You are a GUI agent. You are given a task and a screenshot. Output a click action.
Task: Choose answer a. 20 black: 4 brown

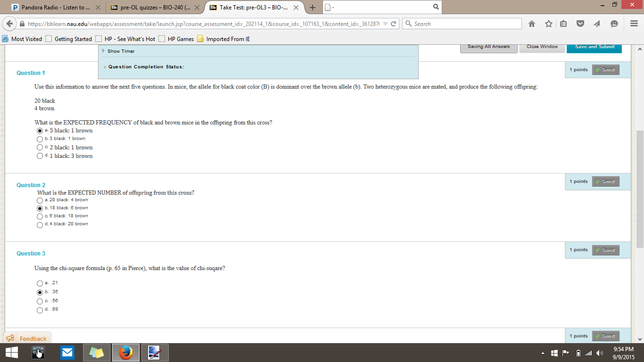click(x=40, y=200)
